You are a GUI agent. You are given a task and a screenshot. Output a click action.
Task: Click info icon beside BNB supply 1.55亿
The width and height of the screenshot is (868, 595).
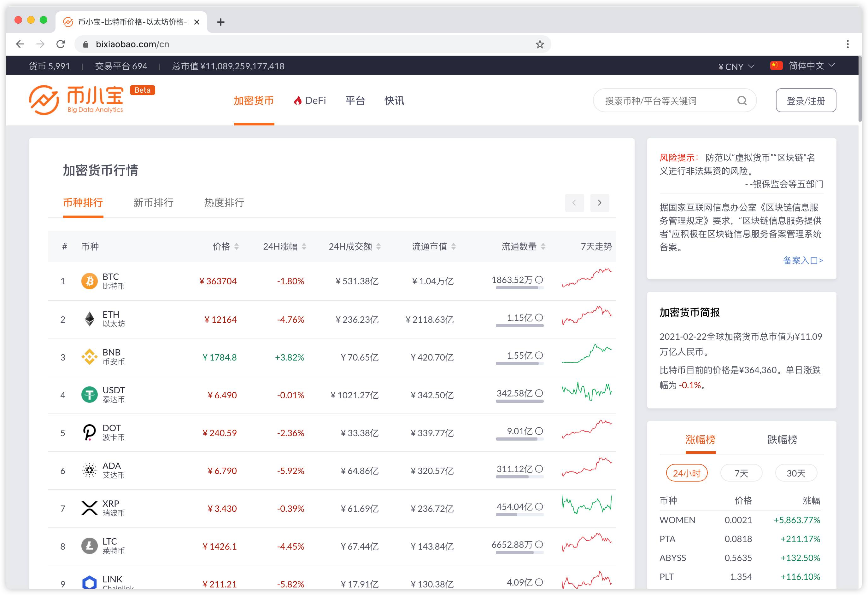click(x=539, y=355)
